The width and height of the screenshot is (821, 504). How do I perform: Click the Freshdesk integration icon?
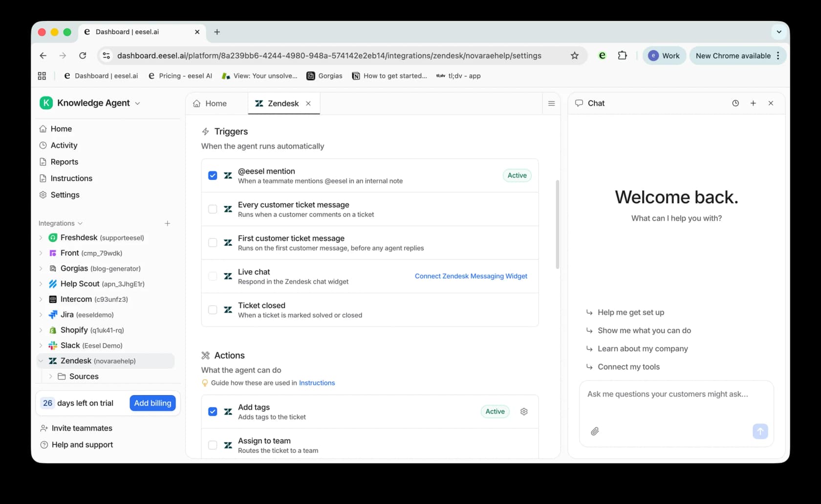[x=53, y=238]
